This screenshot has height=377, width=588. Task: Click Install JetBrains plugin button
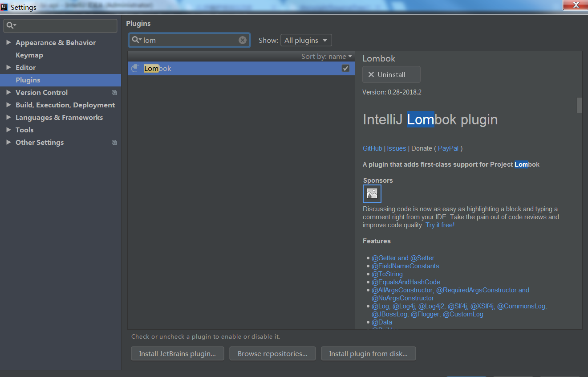coord(178,353)
